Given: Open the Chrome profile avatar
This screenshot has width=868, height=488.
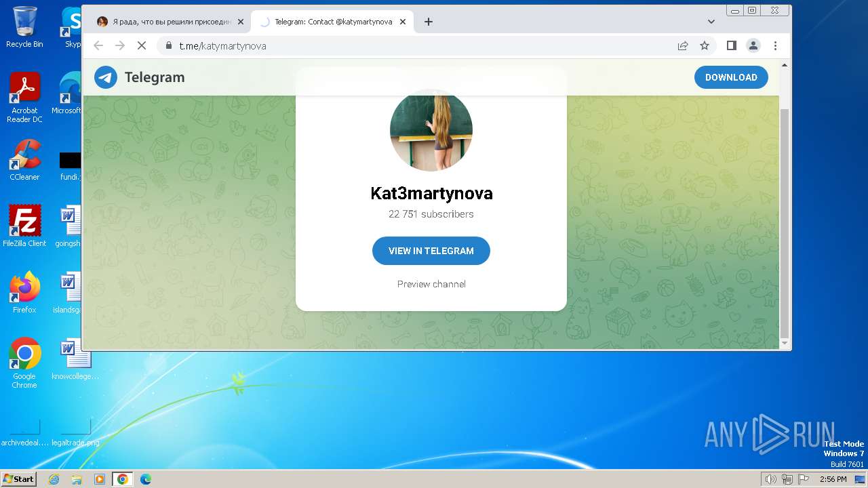Looking at the screenshot, I should [x=753, y=45].
